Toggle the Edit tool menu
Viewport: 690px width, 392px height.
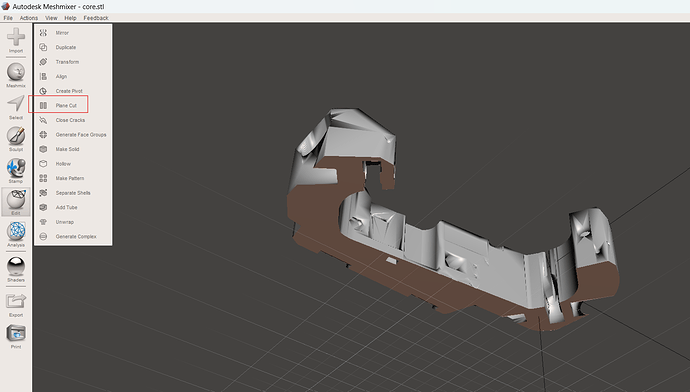(x=16, y=201)
